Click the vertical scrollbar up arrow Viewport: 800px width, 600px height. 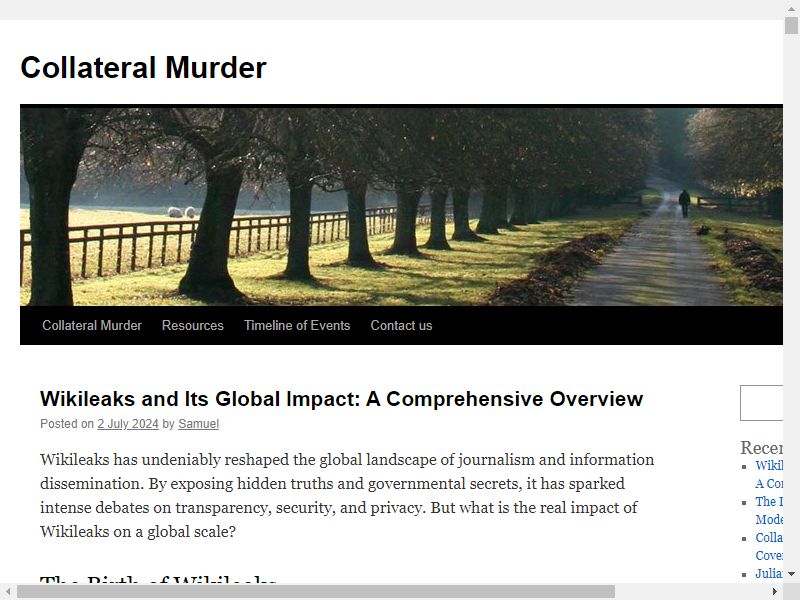click(x=791, y=9)
